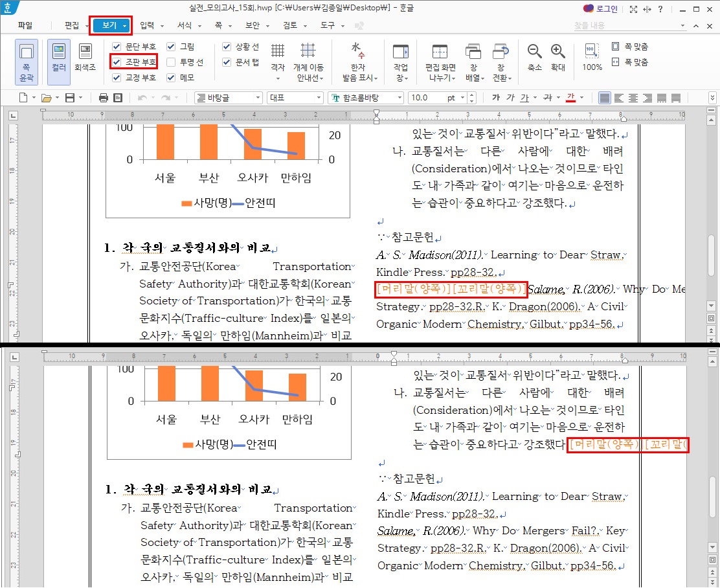Click the 100% zoom icon
720x588 pixels.
coord(592,57)
